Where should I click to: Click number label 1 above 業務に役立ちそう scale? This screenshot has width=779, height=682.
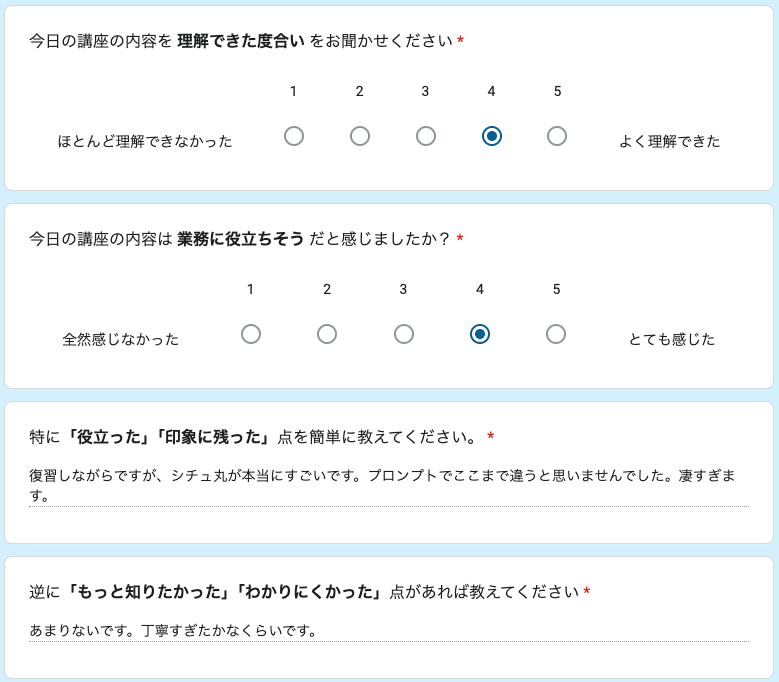250,289
